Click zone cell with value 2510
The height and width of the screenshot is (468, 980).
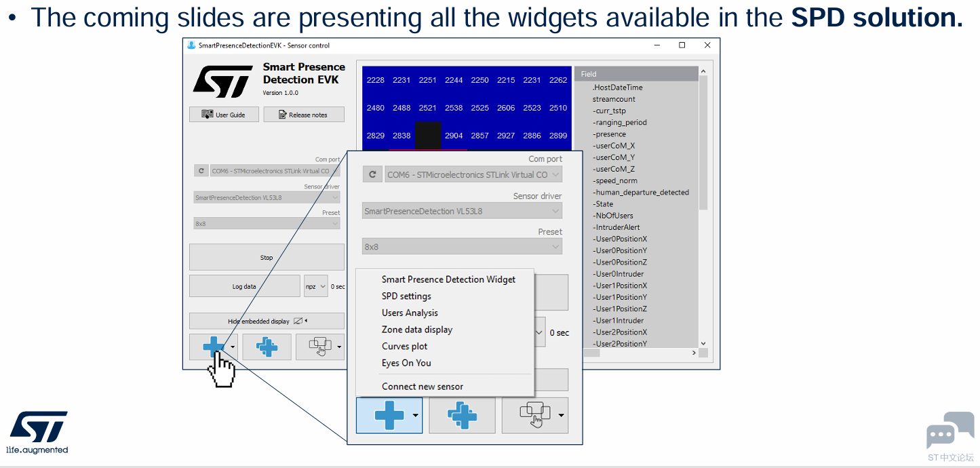558,108
